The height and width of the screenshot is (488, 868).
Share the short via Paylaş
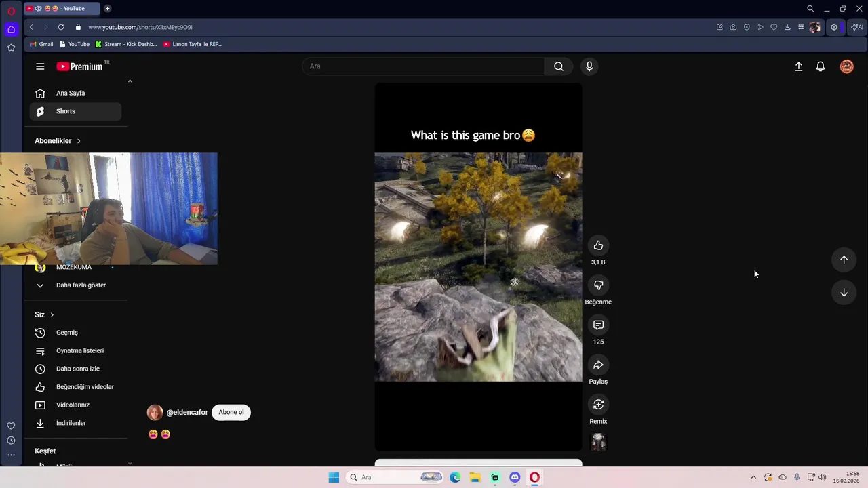[x=598, y=365]
